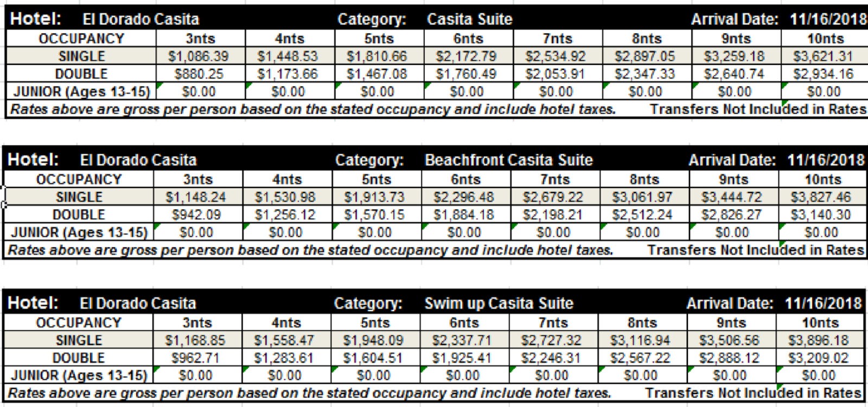Select the Casita Suite JUNIOR 4nts $0.00 cell

click(289, 92)
